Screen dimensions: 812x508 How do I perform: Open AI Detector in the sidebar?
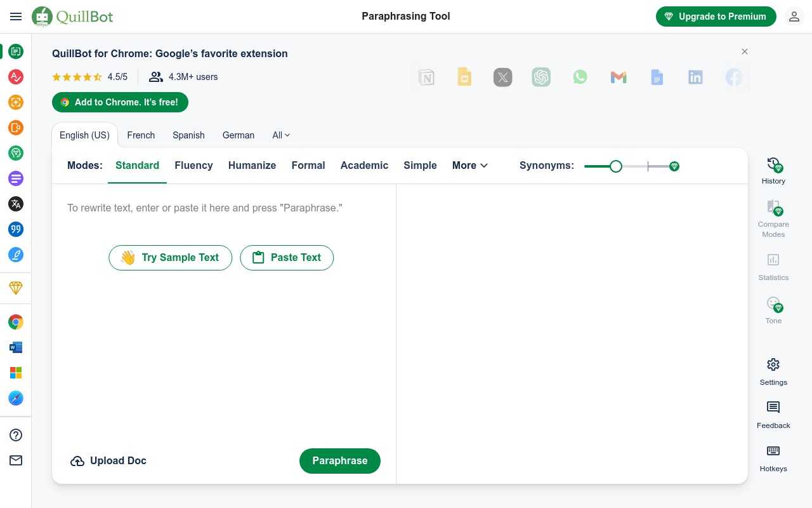(x=16, y=102)
